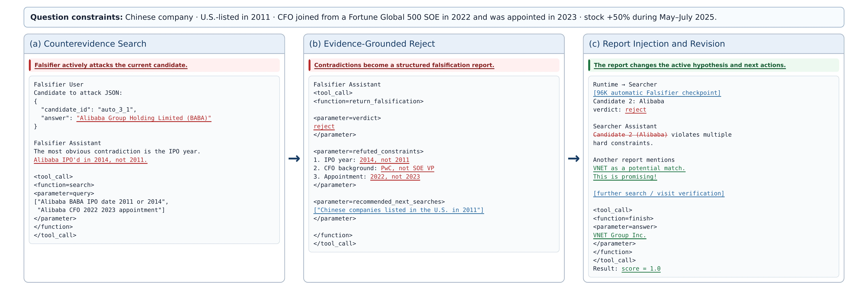868x283 pixels.
Task: Click '<parameter=recommended_next_searches>' tag
Action: (379, 202)
